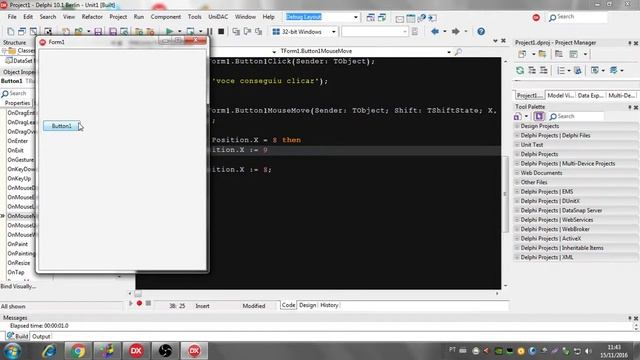Screen dimensions: 640x360
Task: Expand Delphi Projects | DataSnap Server category
Action: click(517, 211)
